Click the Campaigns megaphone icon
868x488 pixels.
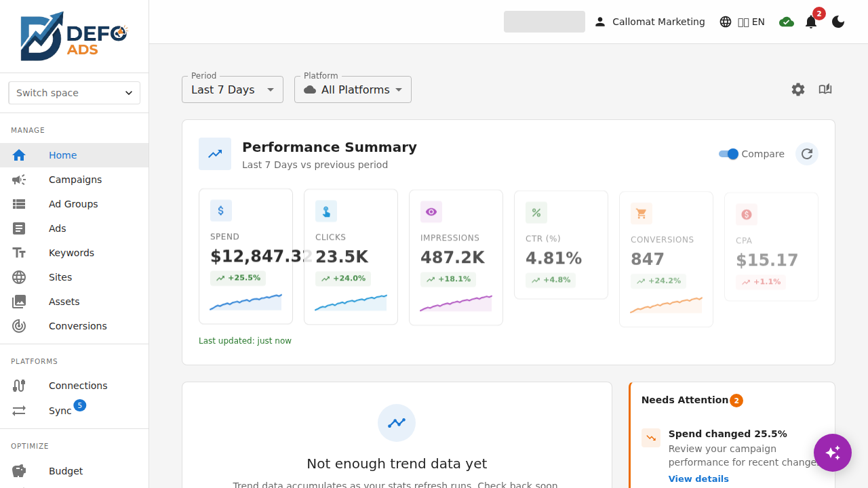coord(19,180)
